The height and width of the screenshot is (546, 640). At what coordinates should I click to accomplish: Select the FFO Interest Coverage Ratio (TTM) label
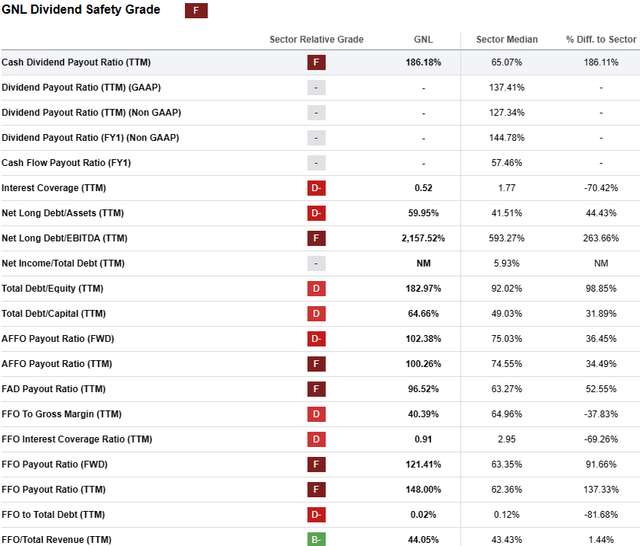coord(77,439)
